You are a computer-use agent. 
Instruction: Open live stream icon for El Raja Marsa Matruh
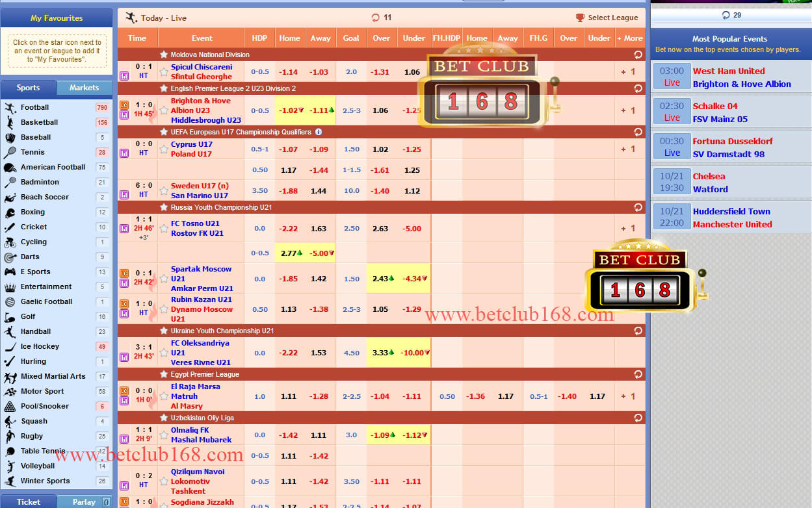point(124,390)
